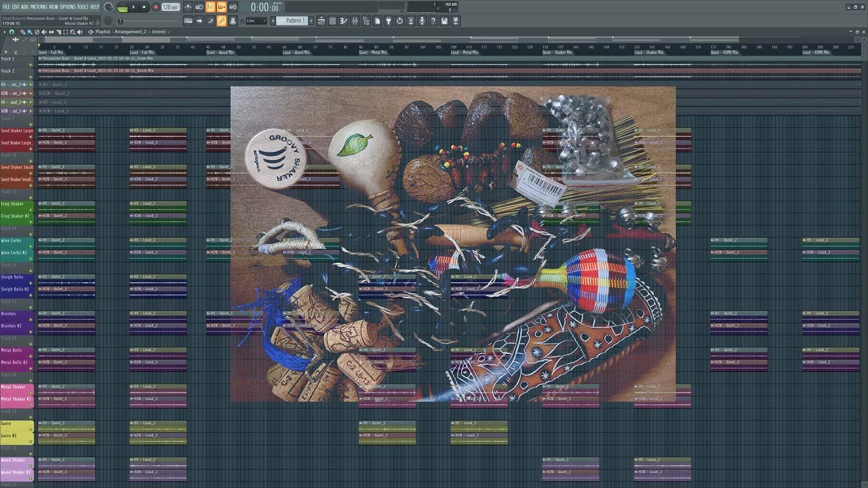Image resolution: width=868 pixels, height=488 pixels.
Task: Toggle the overdub/blend recording icon
Action: point(222,7)
